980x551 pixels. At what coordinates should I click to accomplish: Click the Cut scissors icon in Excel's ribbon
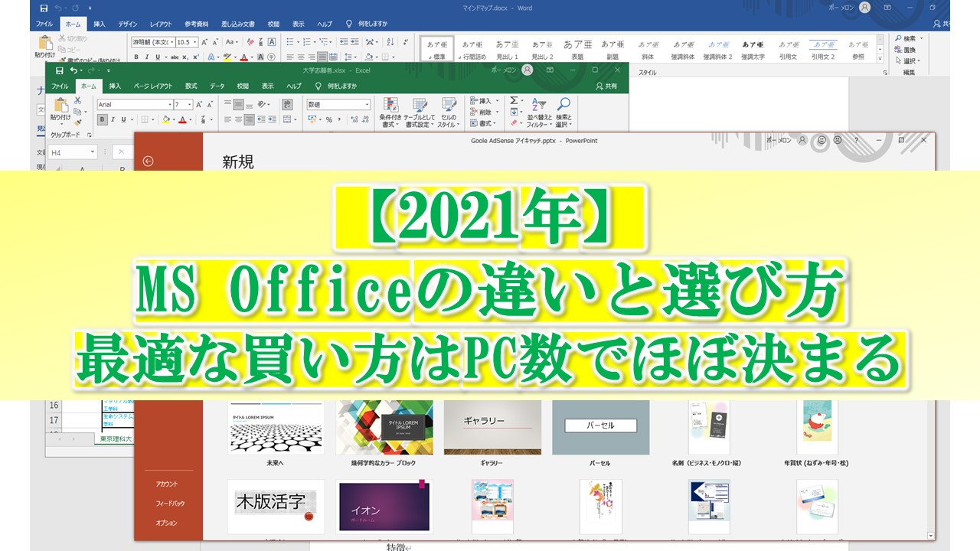[x=78, y=100]
